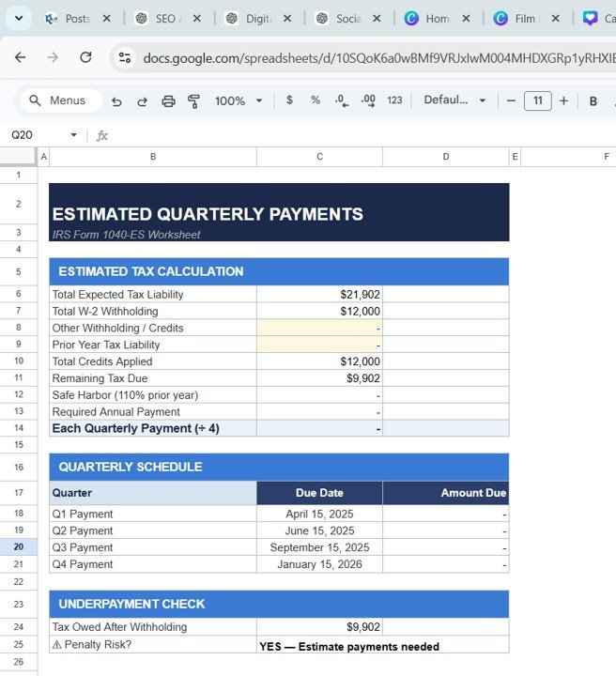Select row 20 header
616x676 pixels.
[18, 547]
